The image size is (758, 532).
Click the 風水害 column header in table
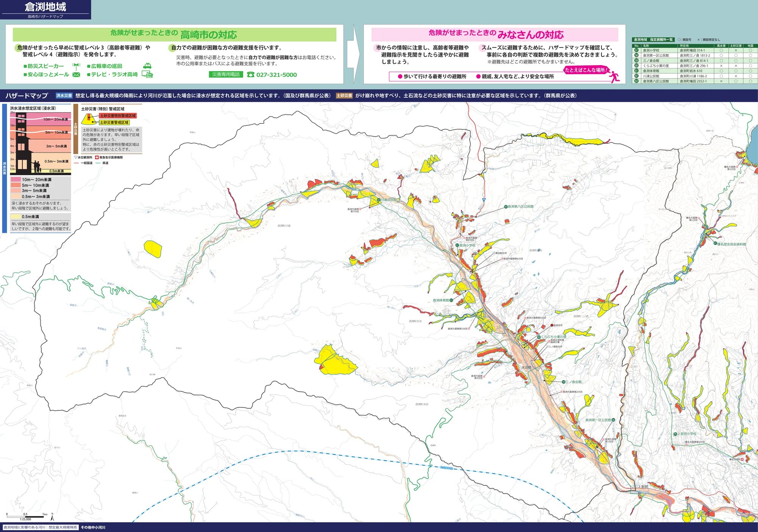[x=721, y=46]
